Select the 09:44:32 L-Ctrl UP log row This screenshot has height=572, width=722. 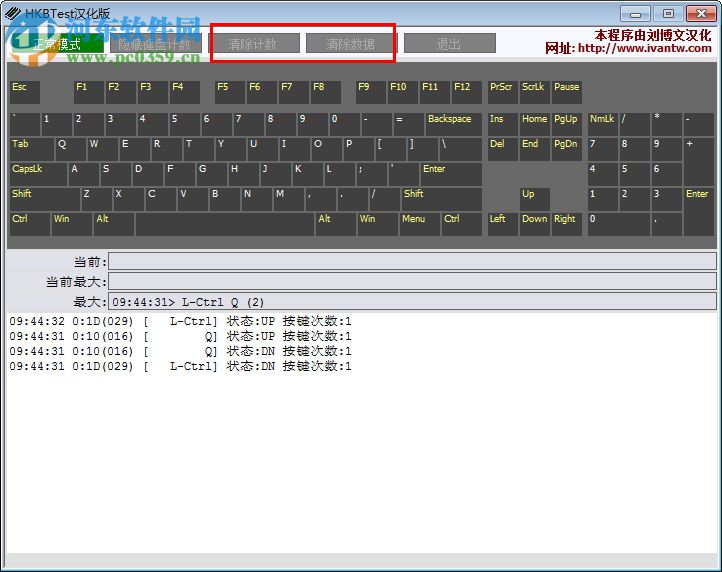(180, 321)
